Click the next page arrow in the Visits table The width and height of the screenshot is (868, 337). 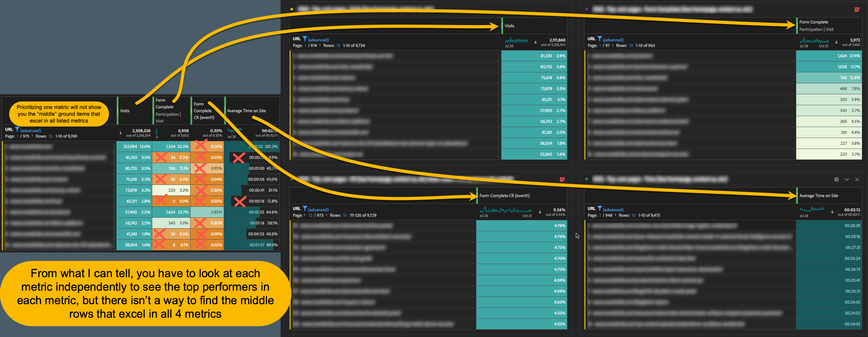(320, 45)
